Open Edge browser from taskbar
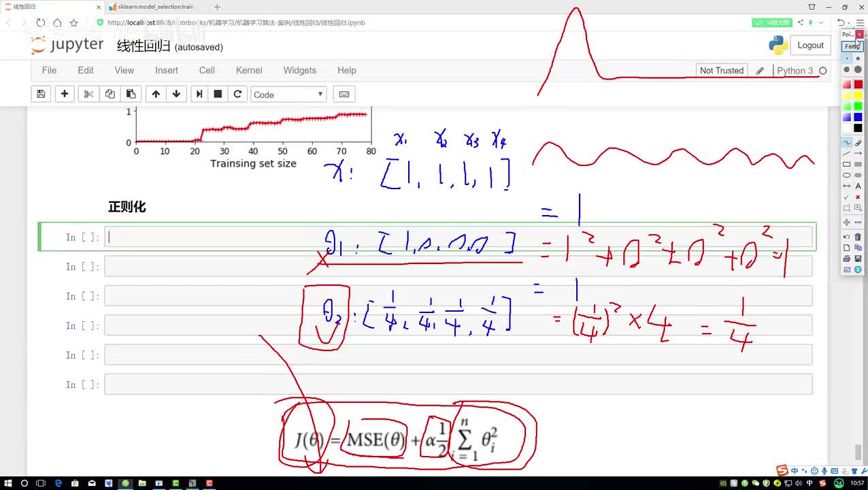Viewport: 868px width, 490px height. pyautogui.click(x=58, y=483)
